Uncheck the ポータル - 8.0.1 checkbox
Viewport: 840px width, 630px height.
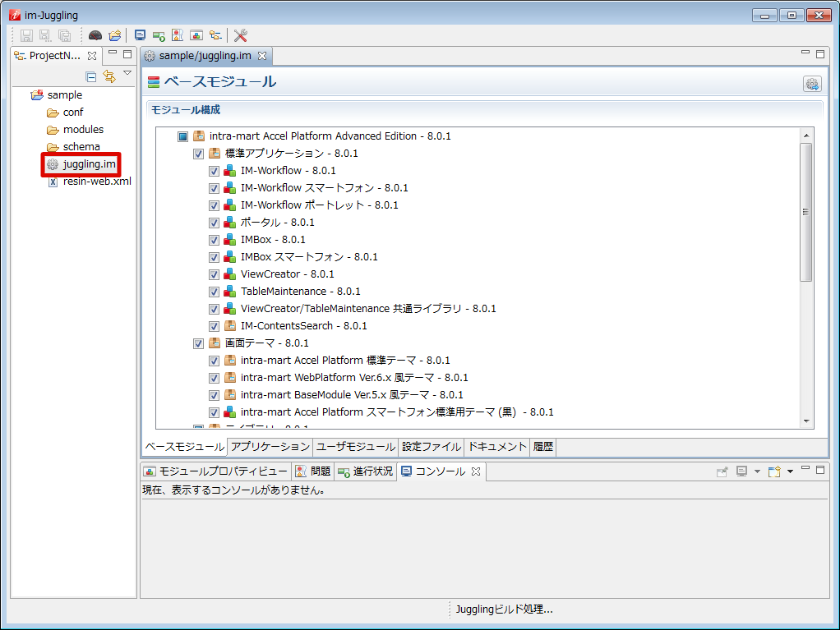pos(214,223)
